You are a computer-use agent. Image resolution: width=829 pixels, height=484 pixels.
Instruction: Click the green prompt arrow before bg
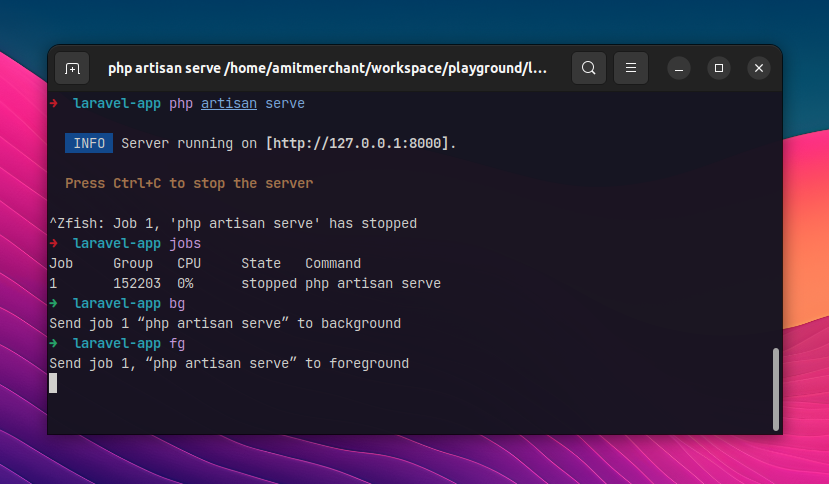(53, 304)
